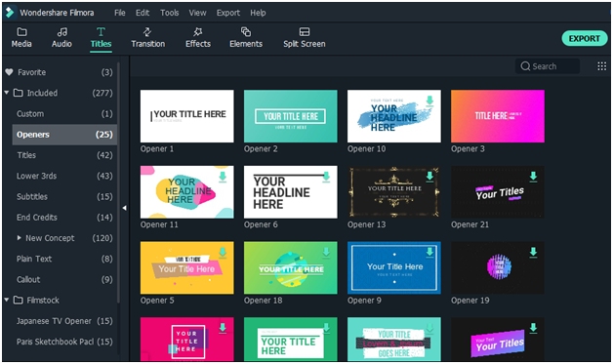Download Opener 6 via its download icon
Screen dimensions: 613x364
326,177
